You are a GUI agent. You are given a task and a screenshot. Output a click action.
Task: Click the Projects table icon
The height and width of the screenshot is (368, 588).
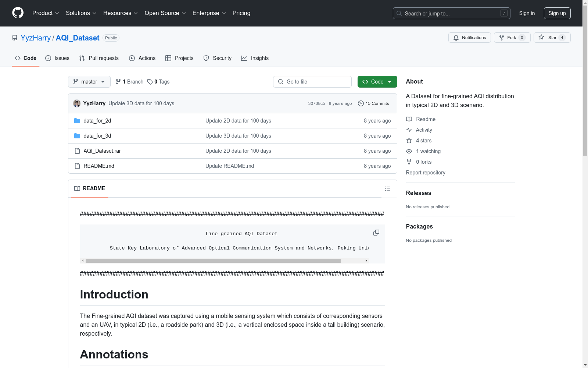click(168, 58)
